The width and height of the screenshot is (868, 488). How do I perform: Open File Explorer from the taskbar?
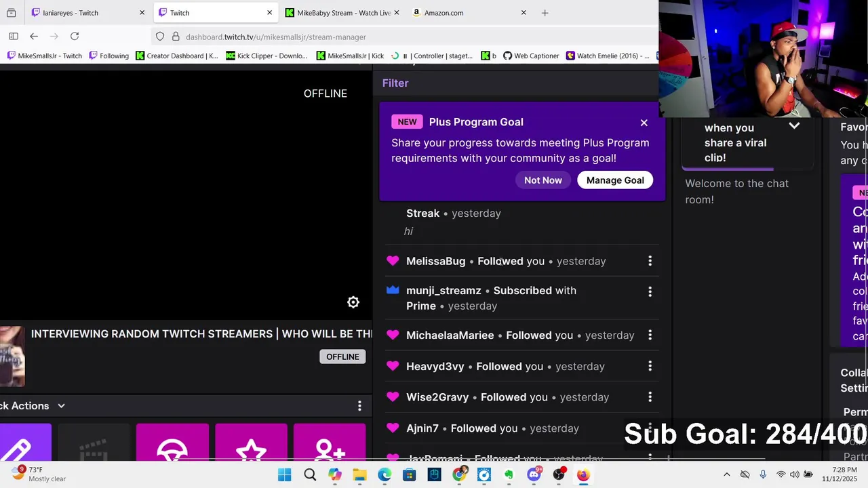pyautogui.click(x=359, y=474)
